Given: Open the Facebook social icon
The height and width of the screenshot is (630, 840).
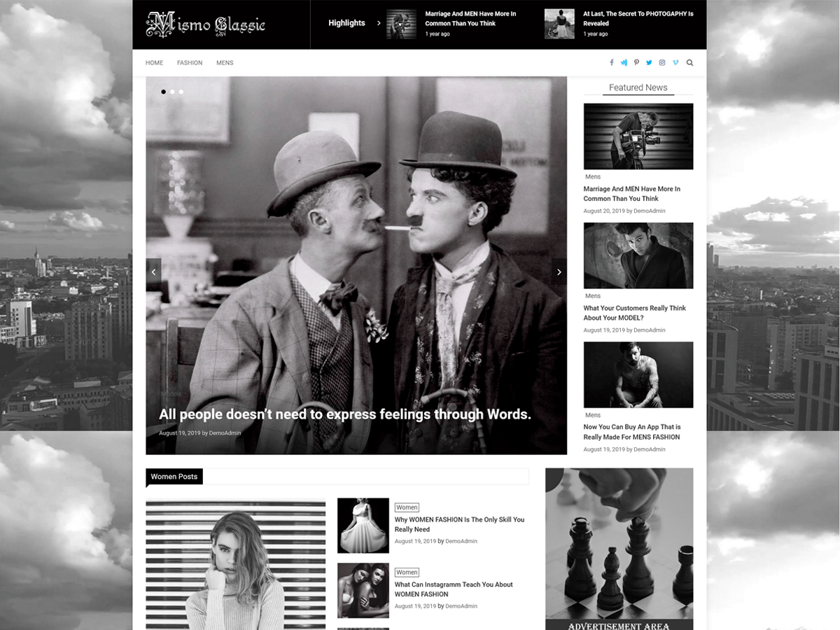Looking at the screenshot, I should click(x=611, y=63).
